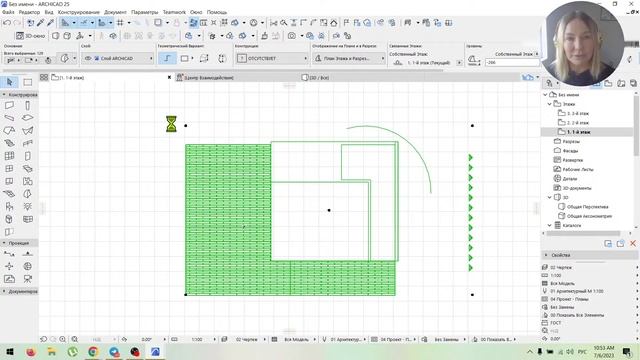This screenshot has height=360, width=640.
Task: Close the 1-й этаж tab
Action: 169,77
